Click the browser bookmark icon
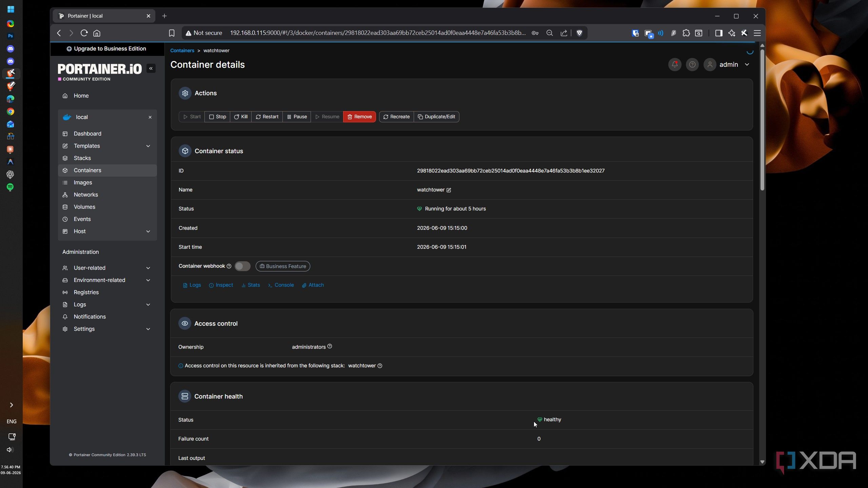The height and width of the screenshot is (488, 868). click(x=172, y=33)
